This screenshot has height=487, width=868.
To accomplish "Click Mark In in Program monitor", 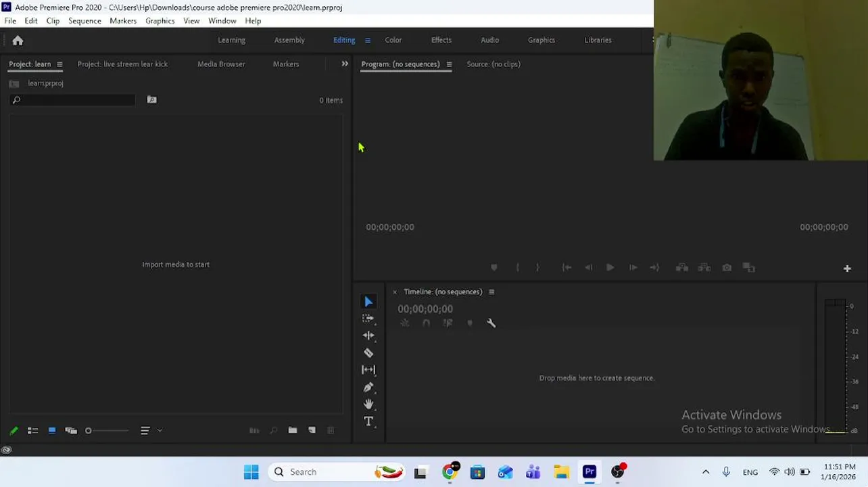I will [x=518, y=268].
